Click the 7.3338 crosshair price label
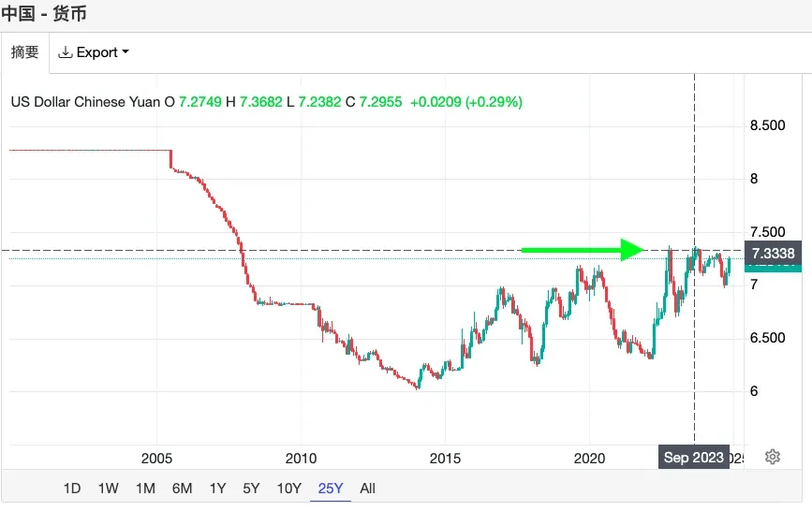The height and width of the screenshot is (511, 812). [773, 254]
